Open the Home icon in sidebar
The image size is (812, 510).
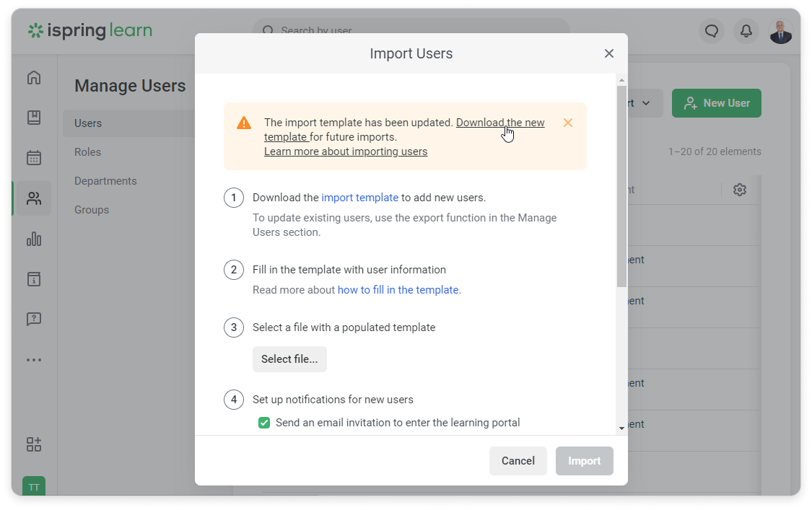34,78
